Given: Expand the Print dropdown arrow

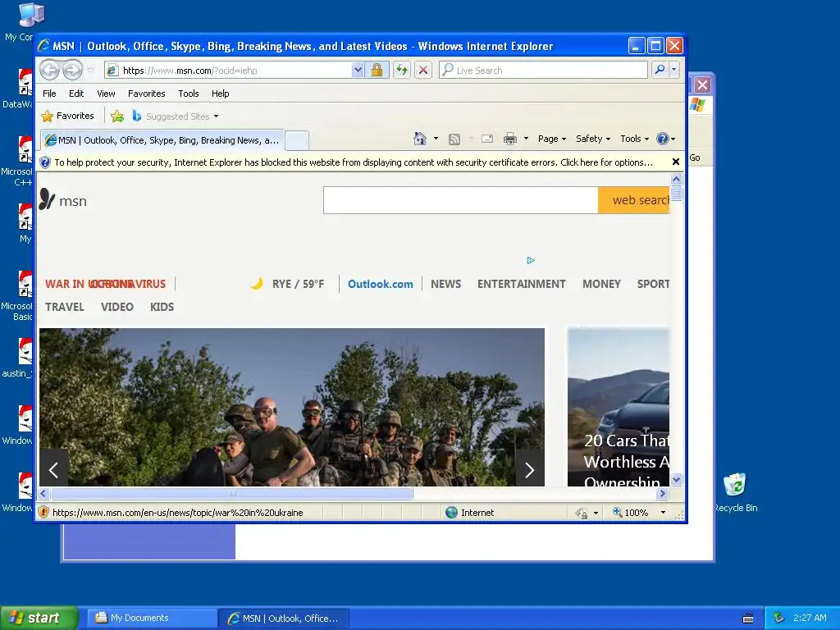Looking at the screenshot, I should (x=526, y=139).
